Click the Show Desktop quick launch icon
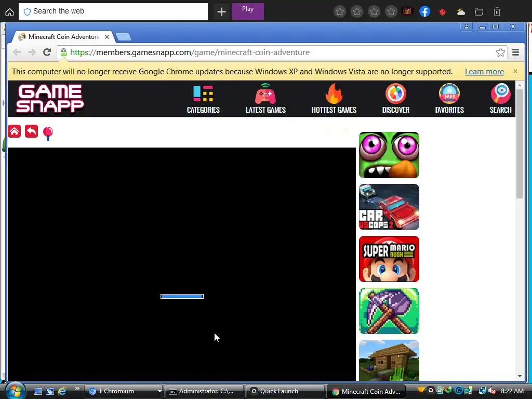This screenshot has height=399, width=532. (x=37, y=391)
